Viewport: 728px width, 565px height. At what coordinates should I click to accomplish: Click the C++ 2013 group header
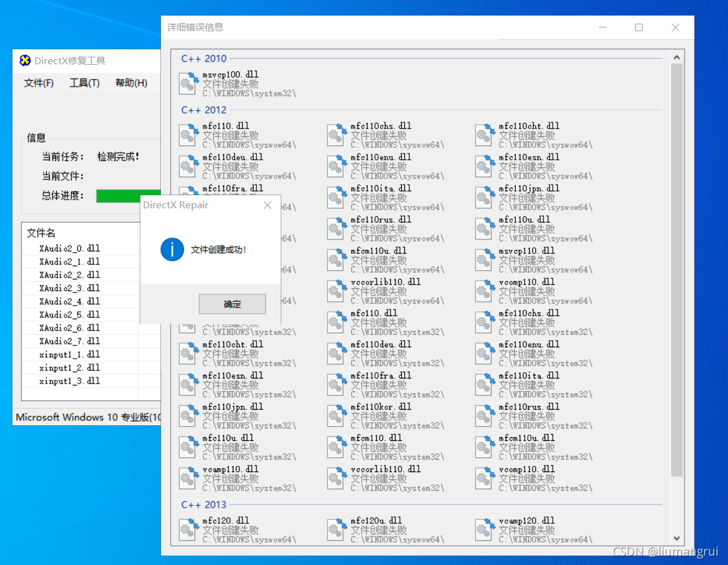point(204,505)
